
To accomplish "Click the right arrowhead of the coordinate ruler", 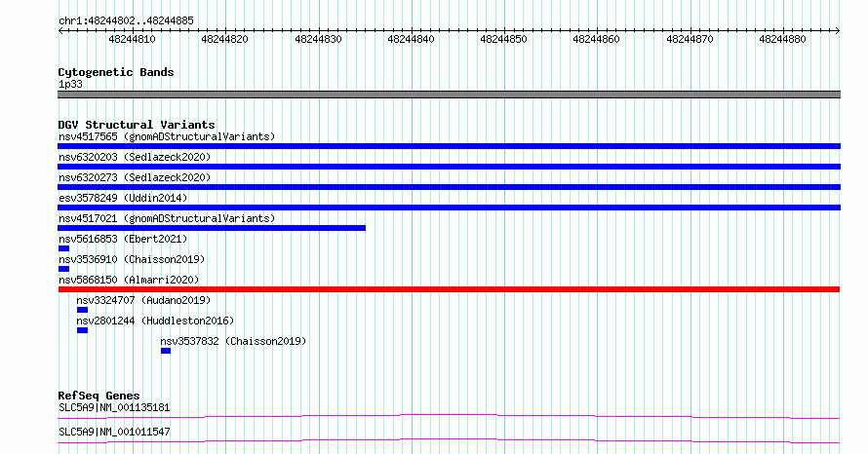I will [838, 31].
